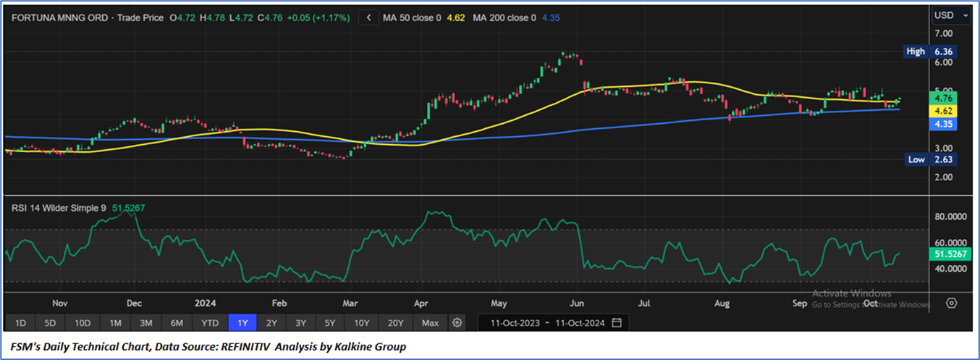Click the 11-Oct-2023 start date field
980x360 pixels.
[515, 322]
